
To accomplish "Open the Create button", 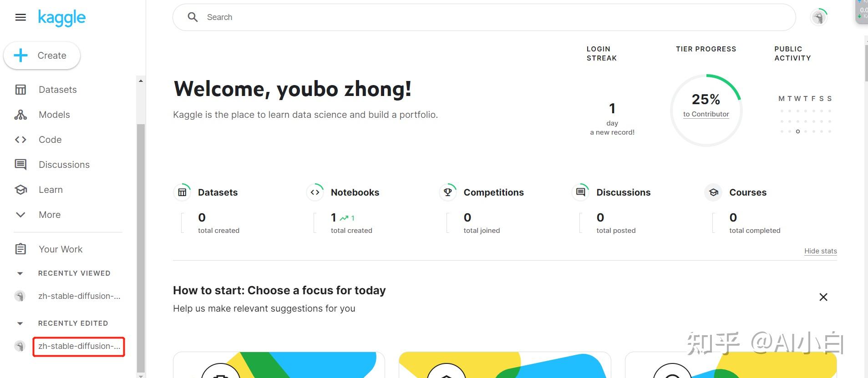I will [x=42, y=56].
